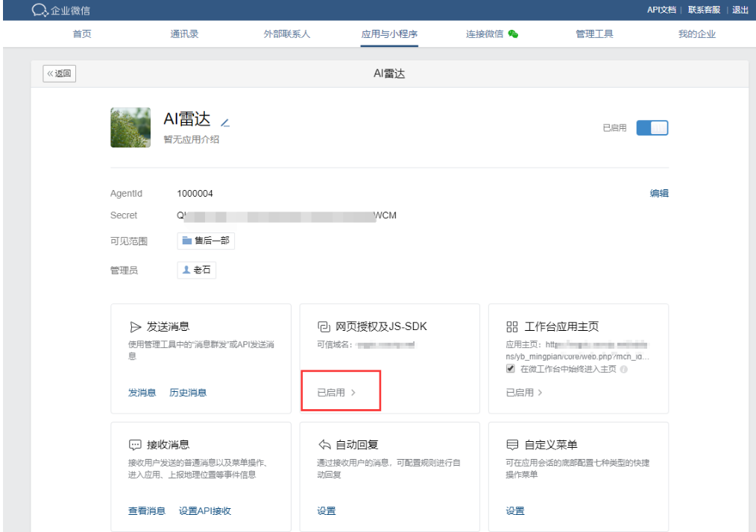The height and width of the screenshot is (532, 756).
Task: Click 退出 to log out
Action: tap(740, 10)
